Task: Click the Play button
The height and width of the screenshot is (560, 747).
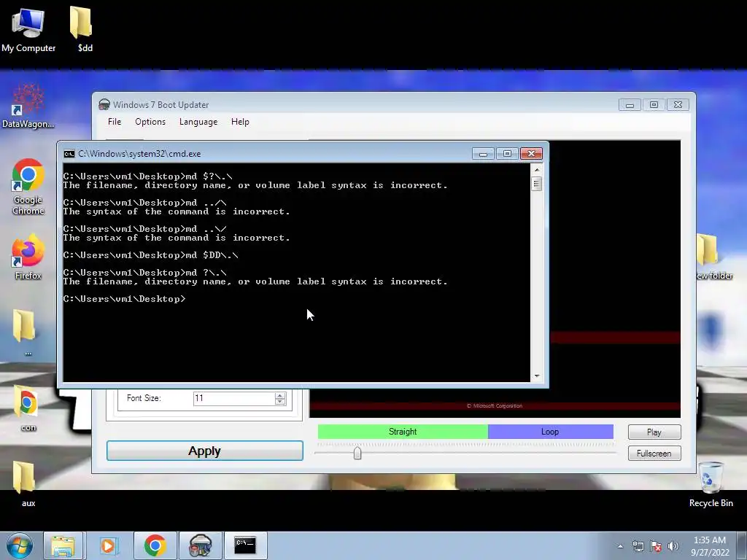Action: (654, 432)
